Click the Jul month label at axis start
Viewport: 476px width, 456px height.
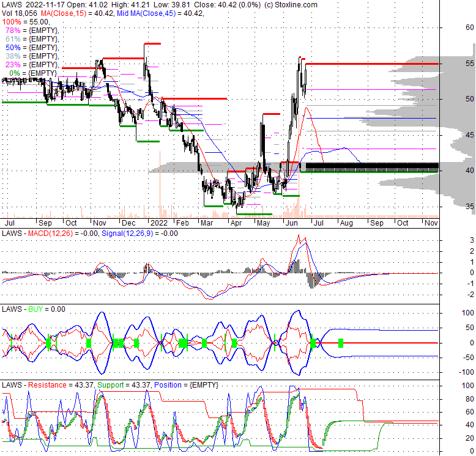coord(10,223)
